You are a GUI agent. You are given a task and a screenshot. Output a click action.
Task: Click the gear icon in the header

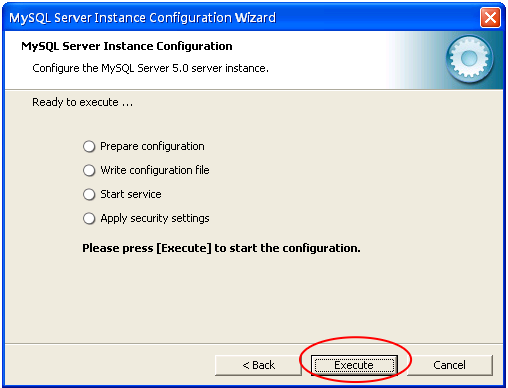point(469,59)
